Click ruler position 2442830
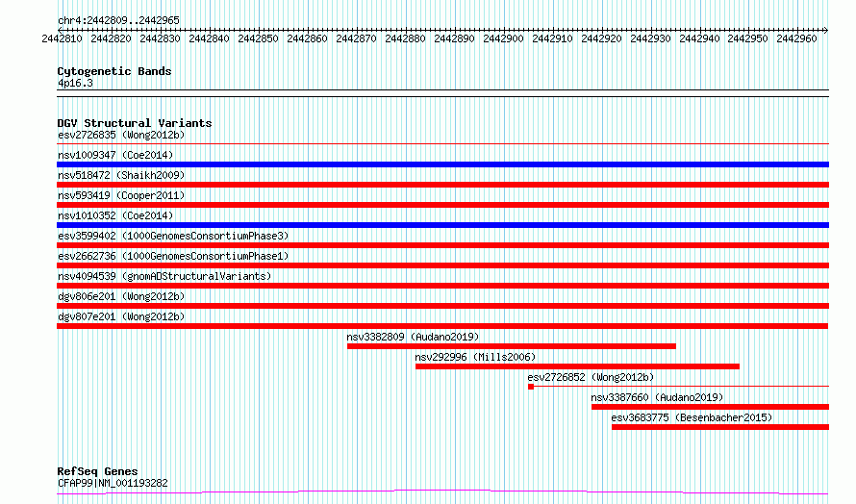 pos(160,38)
